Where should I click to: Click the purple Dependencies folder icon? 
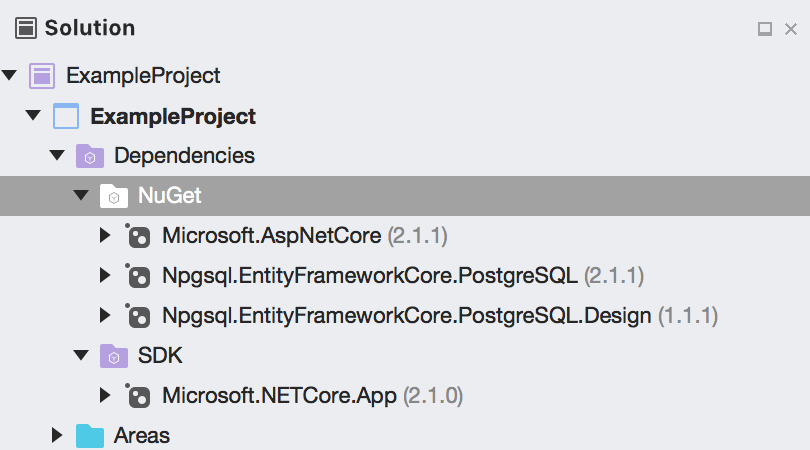click(x=90, y=156)
